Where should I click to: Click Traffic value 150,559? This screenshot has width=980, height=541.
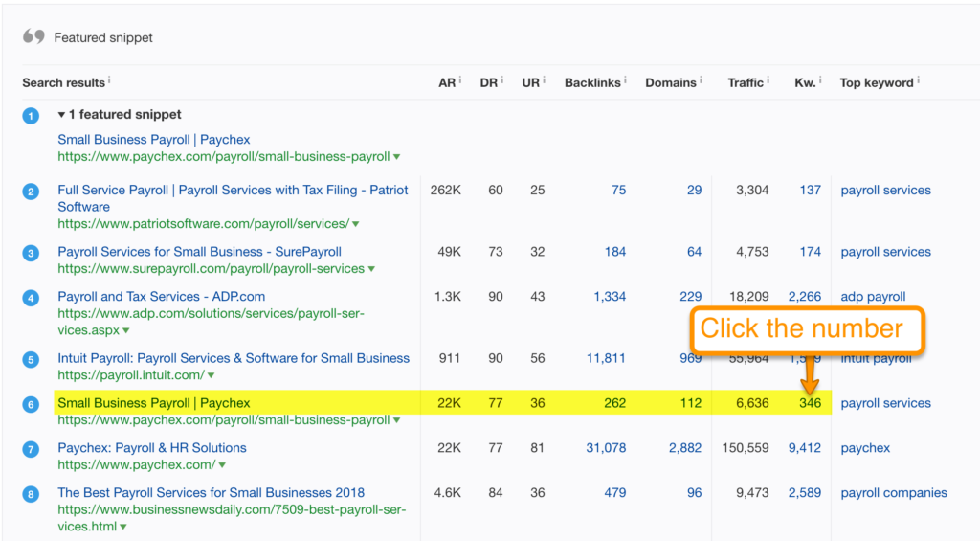click(x=746, y=448)
